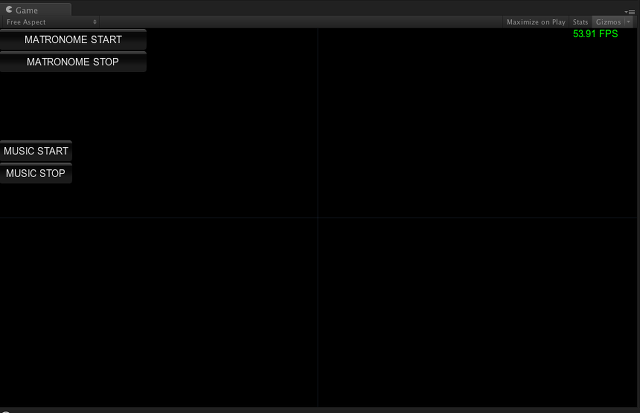Toggle the Gizmos button
The image size is (640, 413).
[x=608, y=22]
